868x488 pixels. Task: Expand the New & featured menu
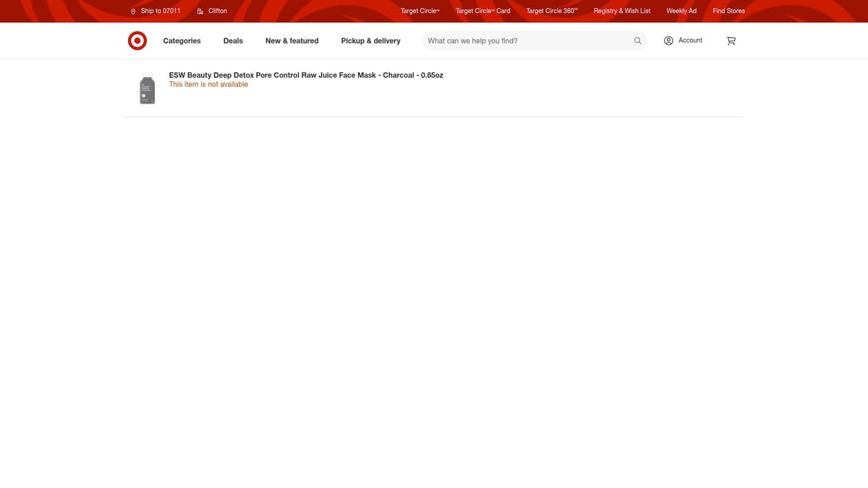point(292,41)
